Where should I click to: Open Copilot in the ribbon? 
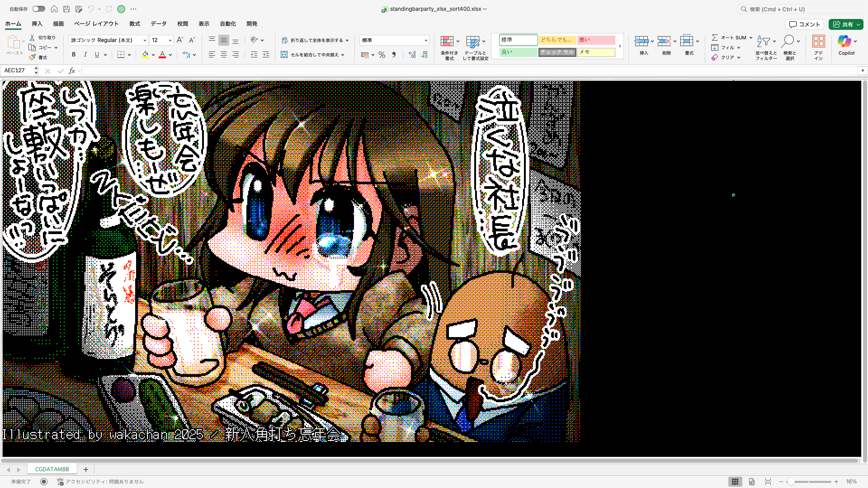pyautogui.click(x=846, y=45)
